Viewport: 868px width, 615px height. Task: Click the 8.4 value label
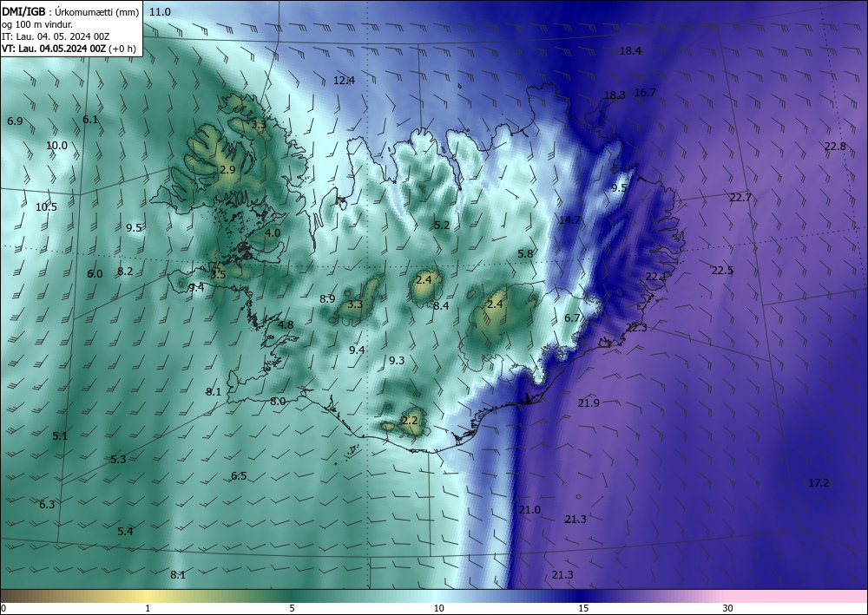(x=441, y=305)
